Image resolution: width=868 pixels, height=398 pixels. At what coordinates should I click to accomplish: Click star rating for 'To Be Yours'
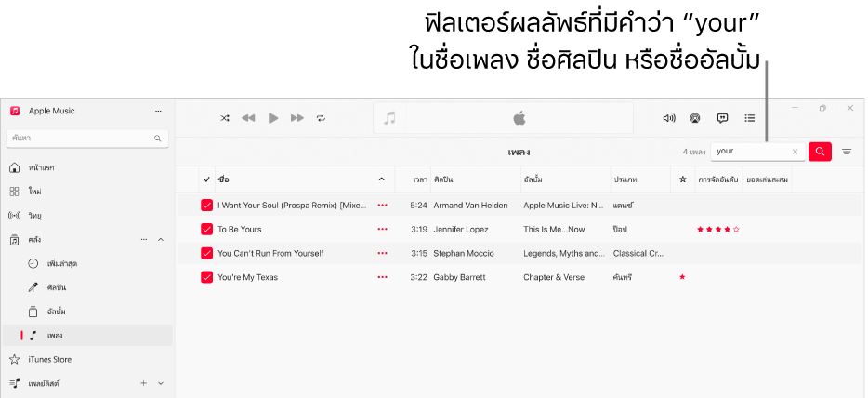tap(718, 229)
